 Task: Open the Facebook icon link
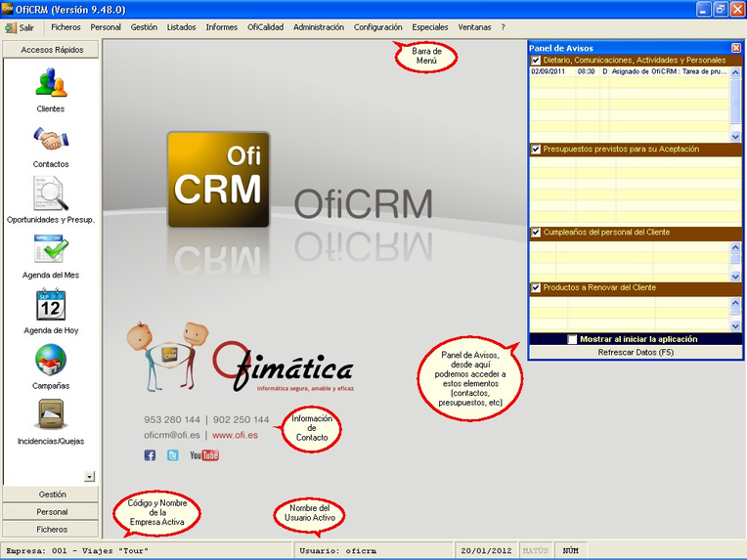(150, 455)
